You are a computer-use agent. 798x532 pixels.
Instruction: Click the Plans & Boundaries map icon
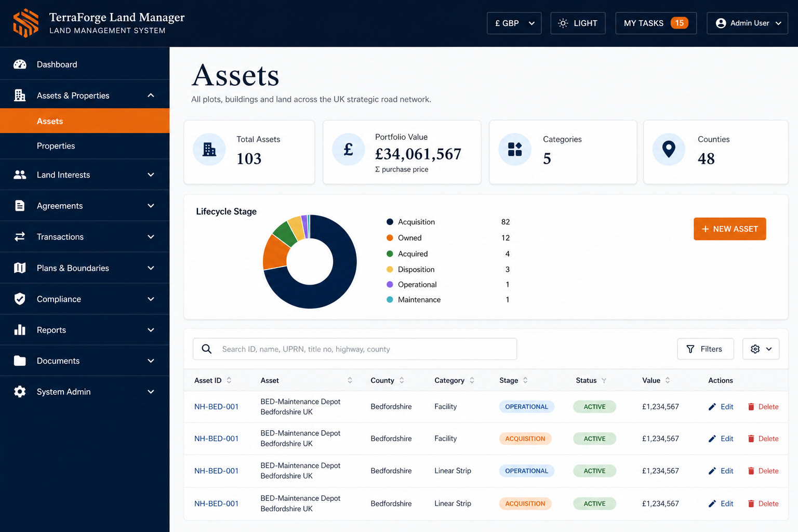point(20,268)
